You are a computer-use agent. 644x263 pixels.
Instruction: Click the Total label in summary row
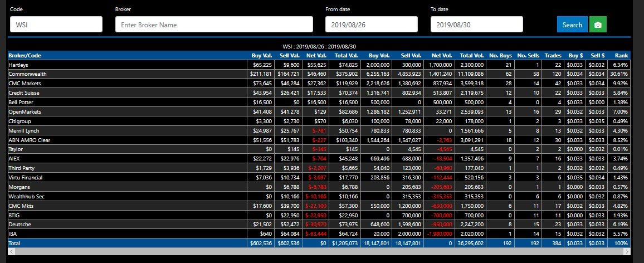click(x=14, y=243)
